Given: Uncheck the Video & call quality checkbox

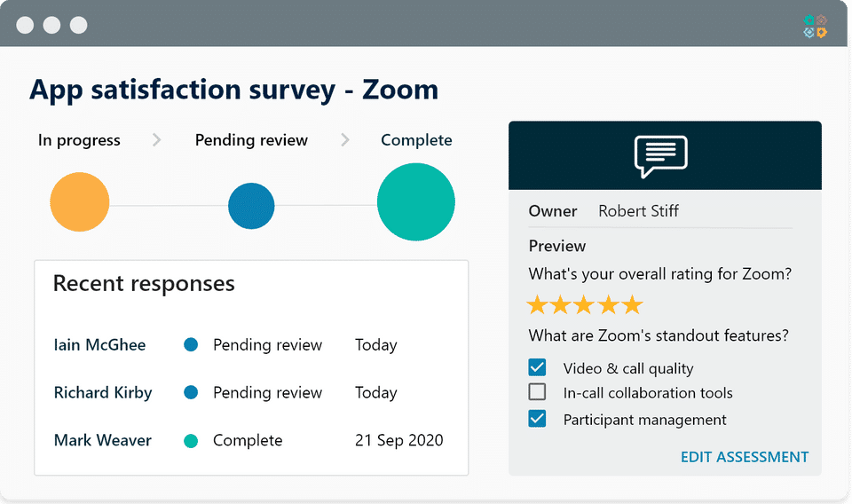Looking at the screenshot, I should pos(537,367).
